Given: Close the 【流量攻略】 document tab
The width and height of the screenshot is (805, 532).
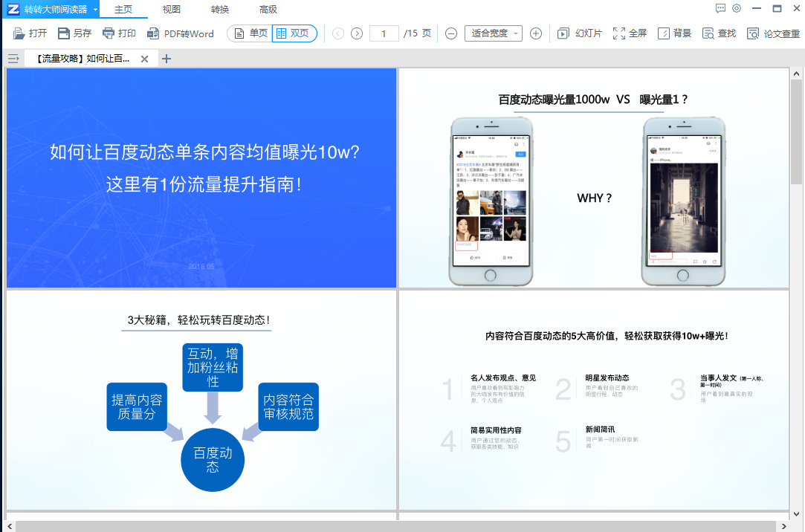Looking at the screenshot, I should point(145,59).
